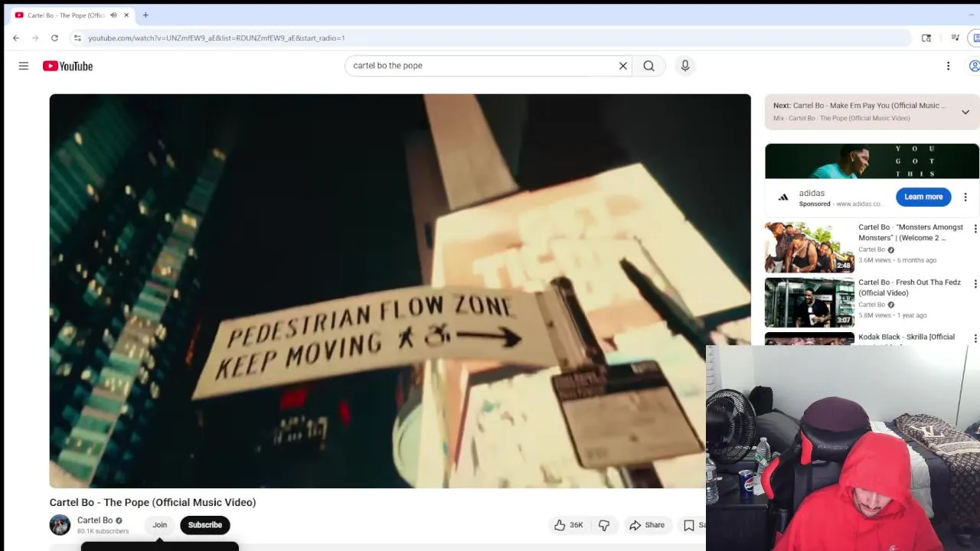Screen dimensions: 980x551
Task: Click the 80.1K subscribers text
Action: click(x=103, y=531)
